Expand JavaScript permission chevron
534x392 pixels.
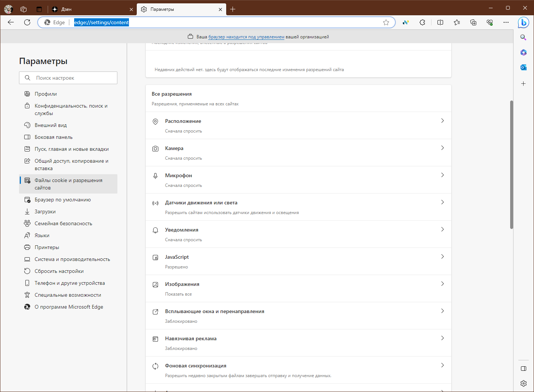pyautogui.click(x=442, y=256)
